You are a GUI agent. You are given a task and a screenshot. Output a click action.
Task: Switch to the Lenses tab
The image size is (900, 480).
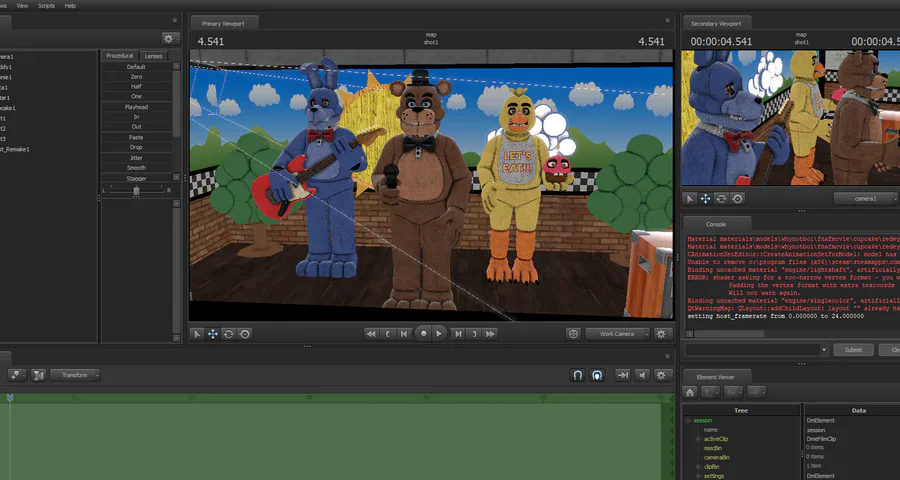[x=153, y=56]
